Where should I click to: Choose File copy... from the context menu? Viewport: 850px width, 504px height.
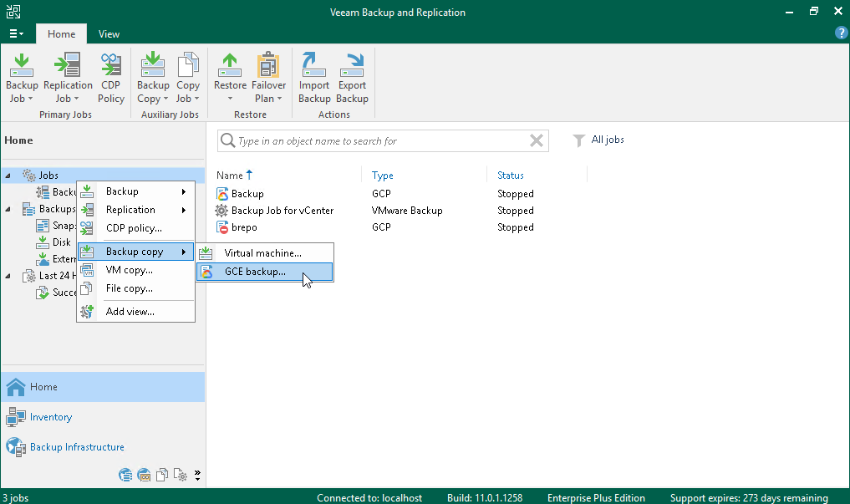pyautogui.click(x=135, y=288)
